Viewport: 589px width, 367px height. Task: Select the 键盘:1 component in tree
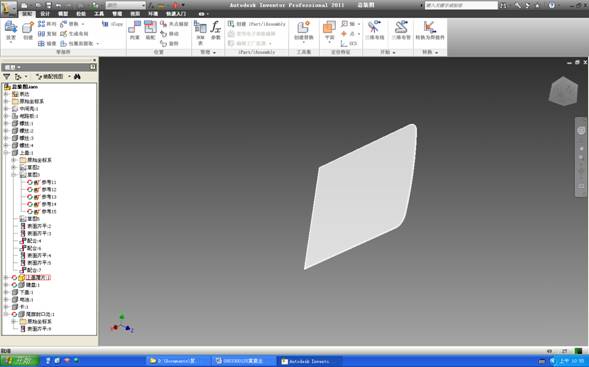pos(32,285)
